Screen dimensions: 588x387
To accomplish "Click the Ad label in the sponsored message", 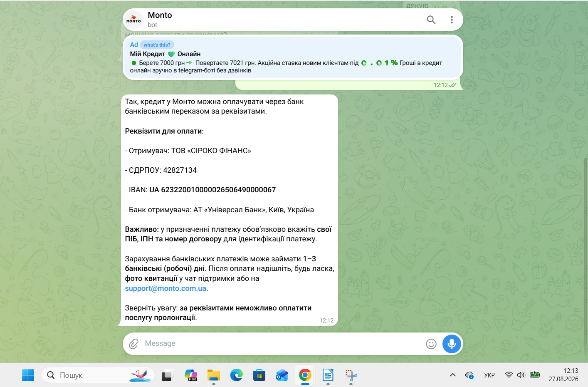I will tap(134, 45).
